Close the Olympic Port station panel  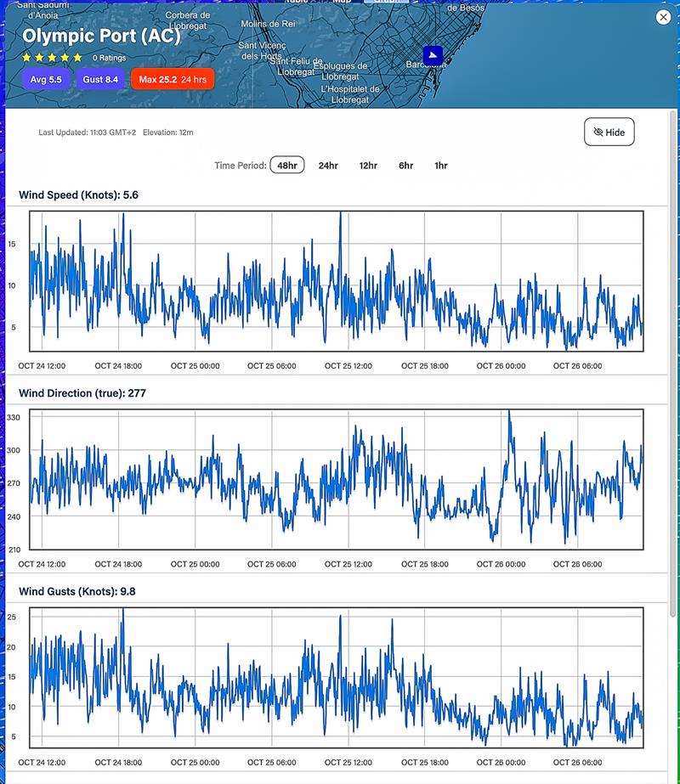[663, 18]
